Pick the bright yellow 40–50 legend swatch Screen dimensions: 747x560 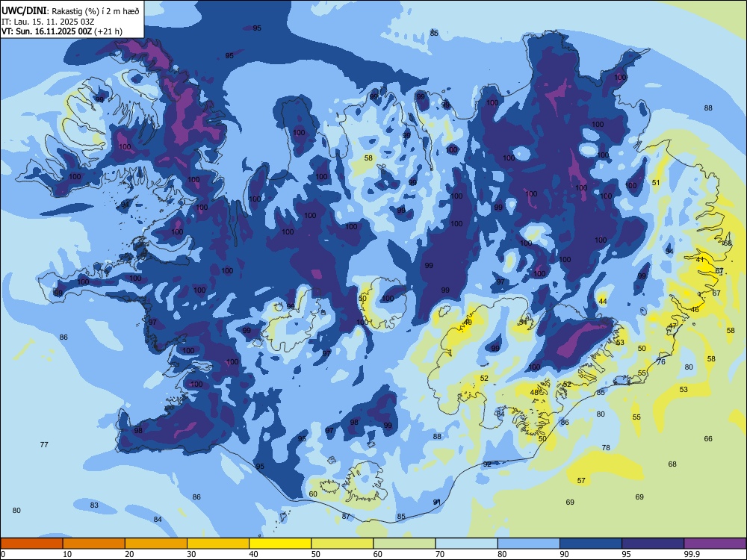click(280, 544)
